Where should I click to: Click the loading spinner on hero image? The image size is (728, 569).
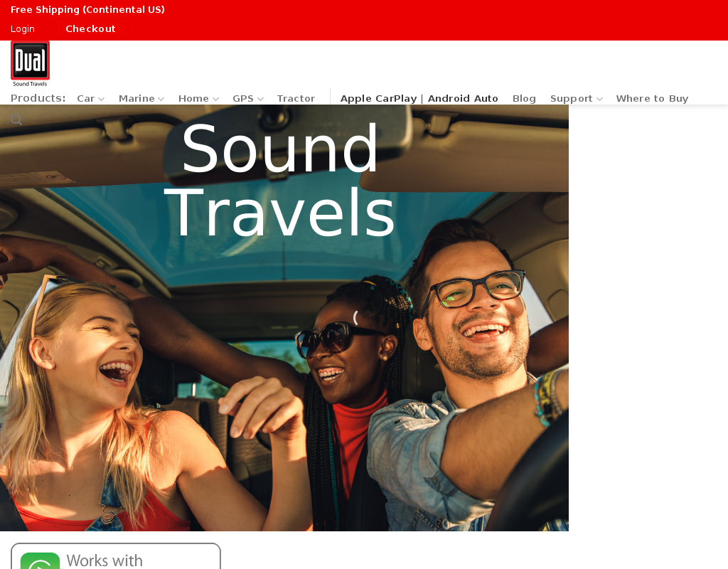355,318
